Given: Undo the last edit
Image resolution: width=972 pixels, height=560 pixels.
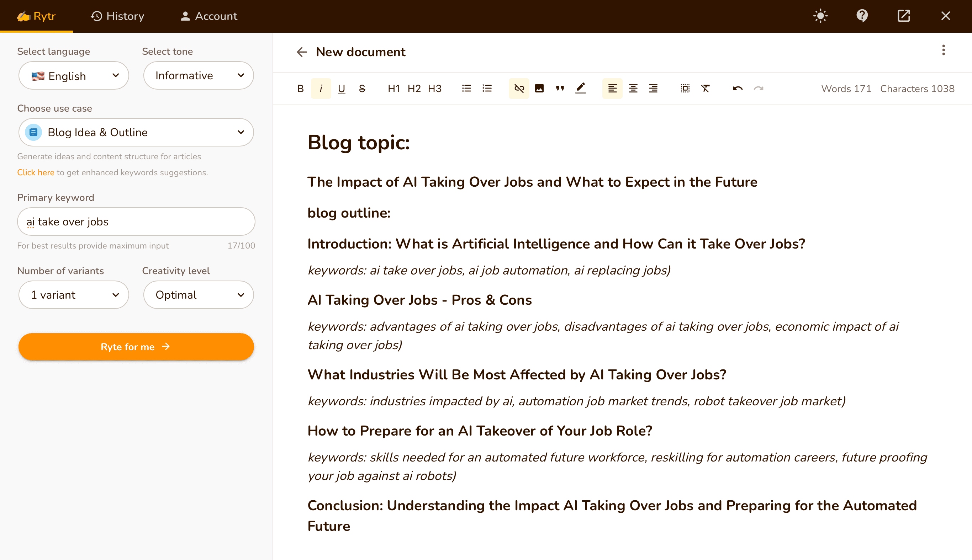Looking at the screenshot, I should click(737, 89).
